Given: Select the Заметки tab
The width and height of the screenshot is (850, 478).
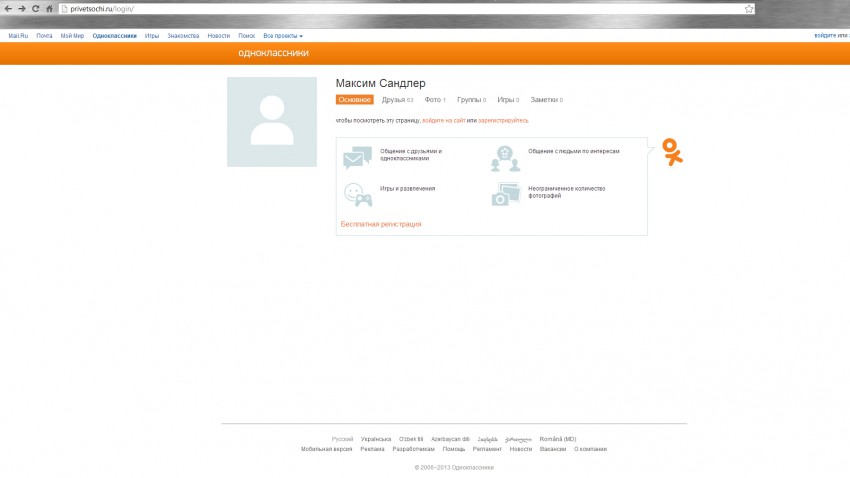Looking at the screenshot, I should click(x=546, y=100).
